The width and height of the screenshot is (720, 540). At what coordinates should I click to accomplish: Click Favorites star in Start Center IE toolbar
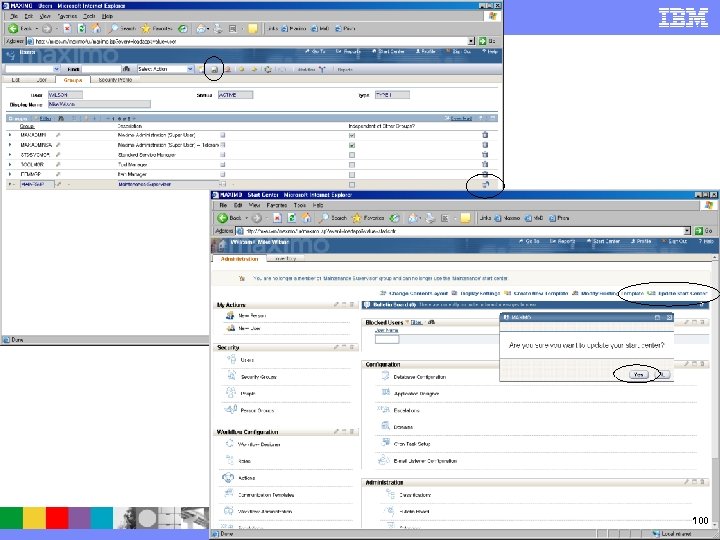coord(357,218)
